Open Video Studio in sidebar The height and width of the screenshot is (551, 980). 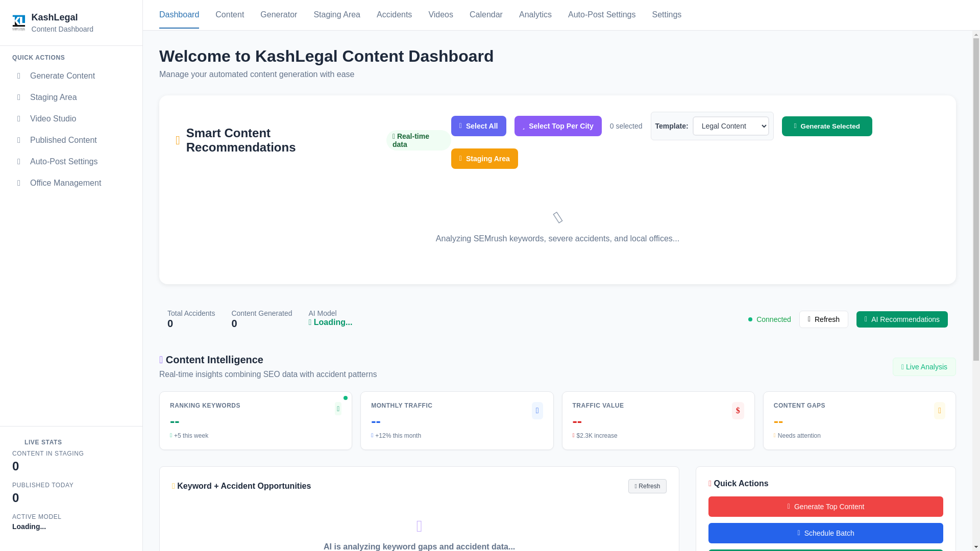[x=71, y=119]
